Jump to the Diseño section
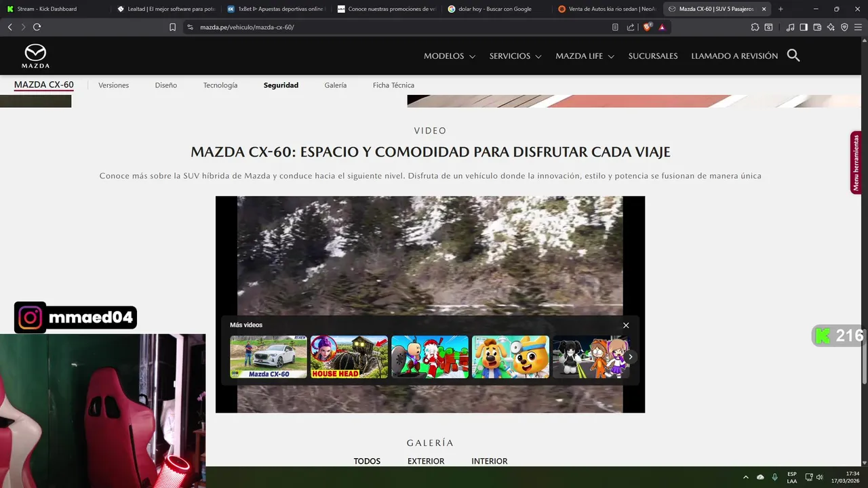 (165, 85)
